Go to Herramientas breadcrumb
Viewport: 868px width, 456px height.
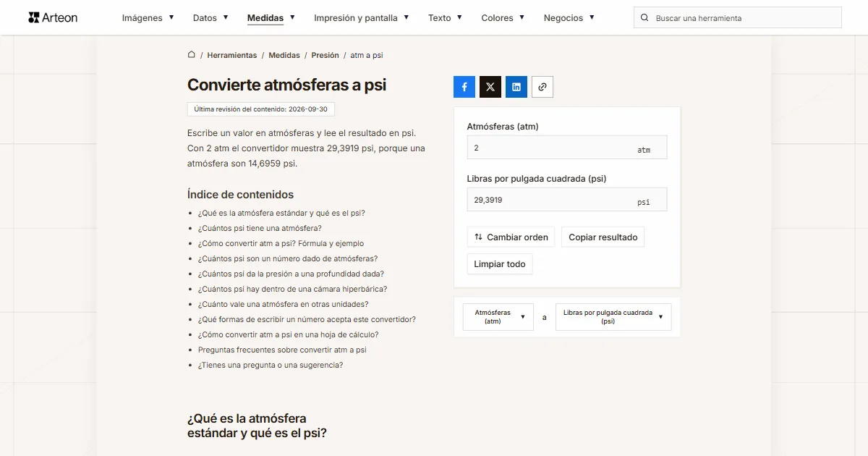(x=232, y=55)
